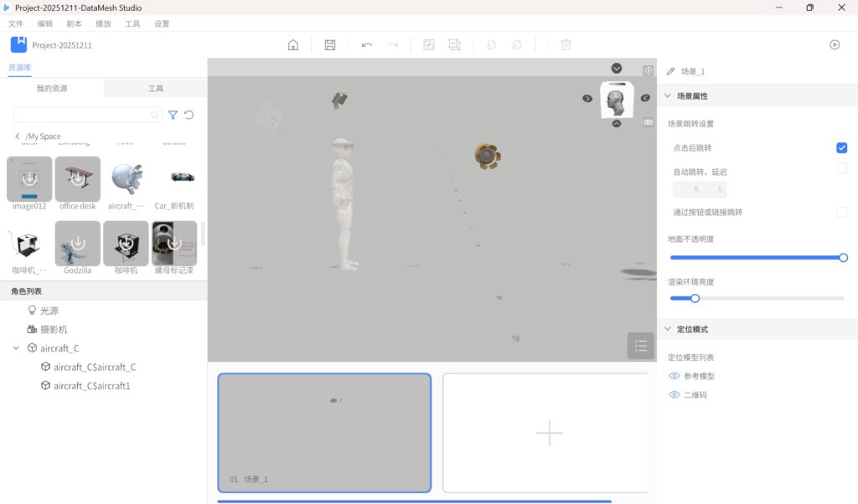Toggle visibility eye for 参考模型

pyautogui.click(x=675, y=376)
